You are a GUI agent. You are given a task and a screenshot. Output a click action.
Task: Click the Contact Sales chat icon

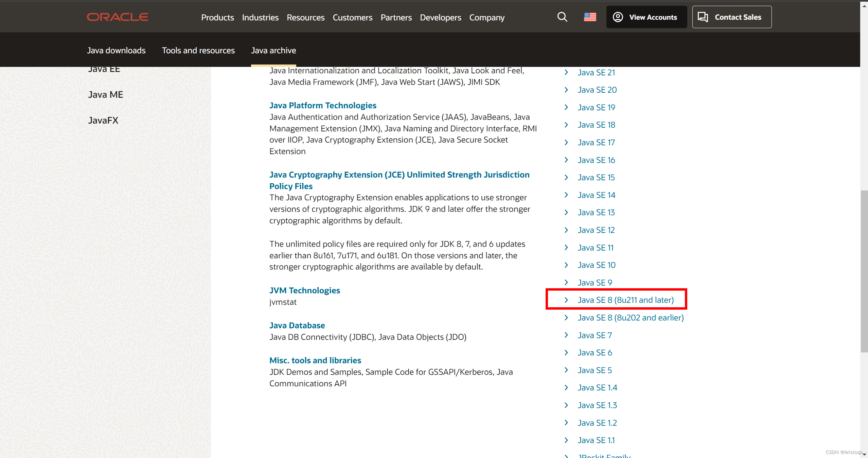point(703,17)
